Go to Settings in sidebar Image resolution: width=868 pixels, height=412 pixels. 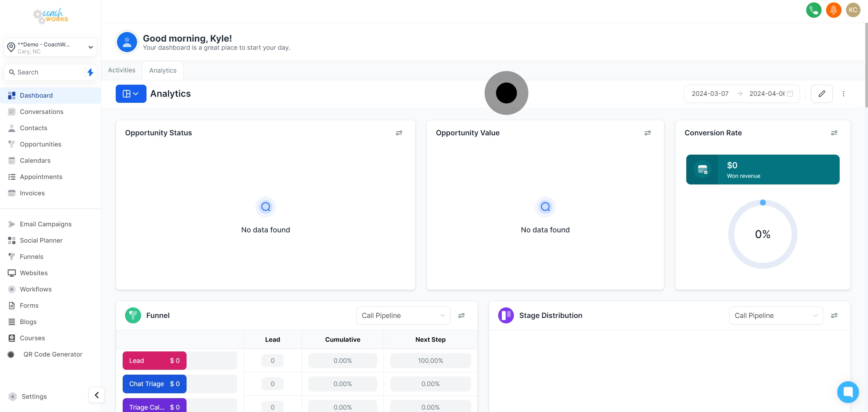pos(34,397)
